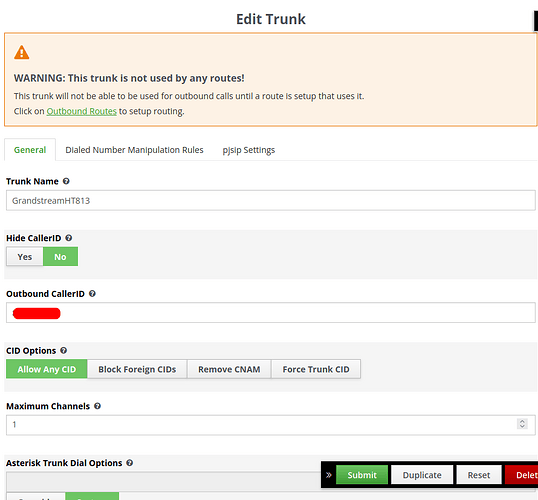Set Hide CallerID to Yes
This screenshot has height=500, width=538.
(25, 257)
